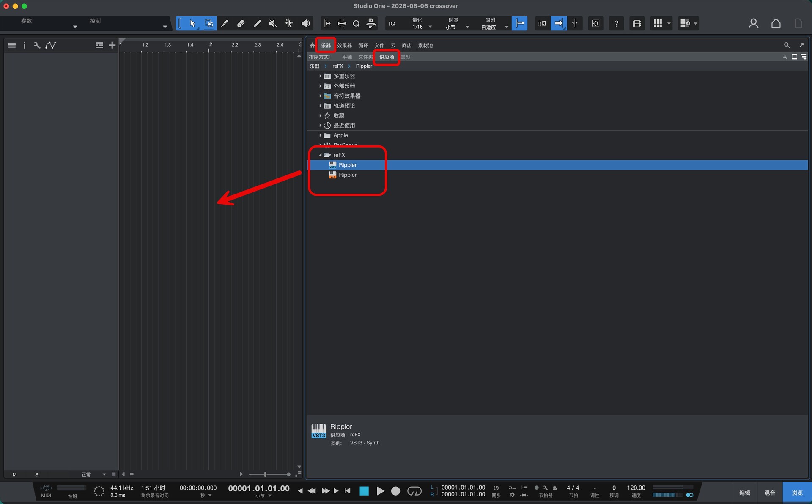812x504 pixels.
Task: Open the user account icon
Action: [x=753, y=24]
